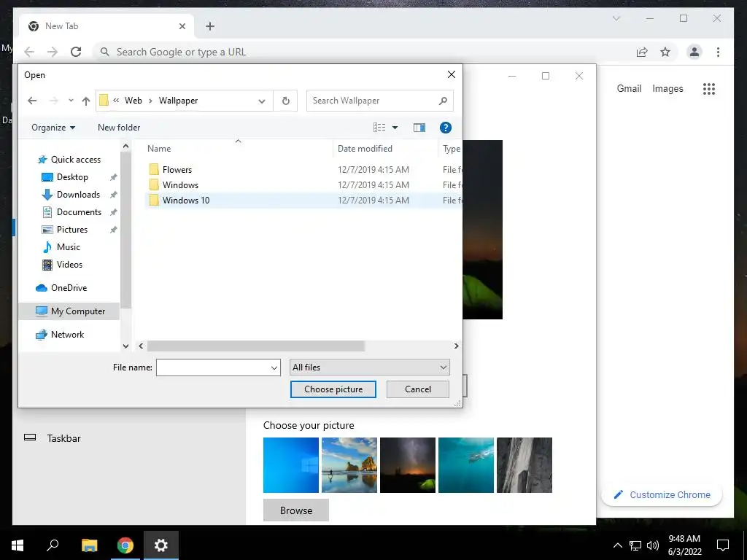Click the search magnifier in Open dialog
This screenshot has height=560, width=747.
point(443,101)
